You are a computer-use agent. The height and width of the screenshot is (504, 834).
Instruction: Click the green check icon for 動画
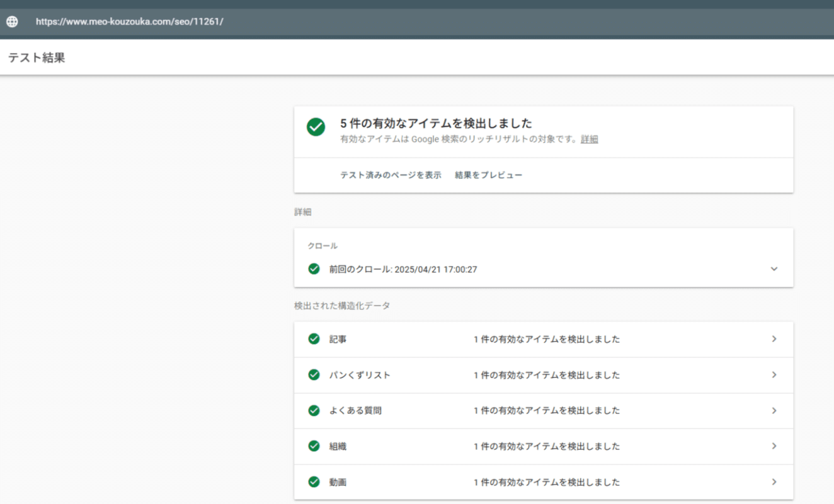click(314, 482)
